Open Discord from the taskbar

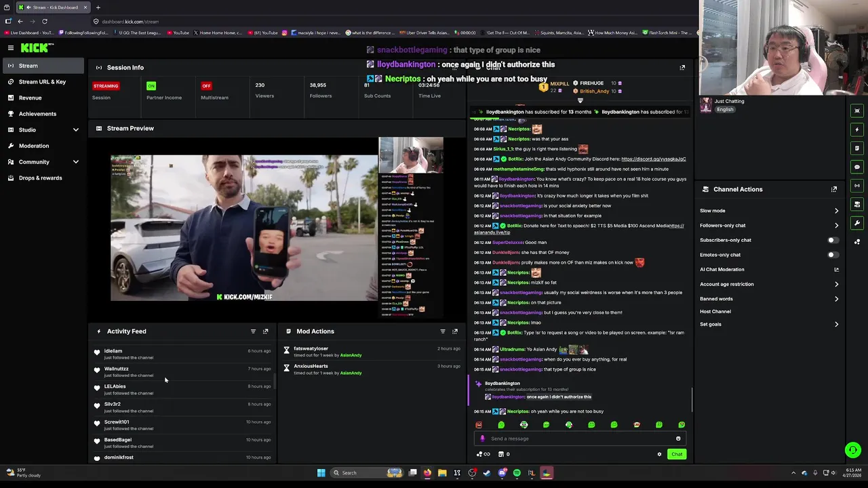click(x=502, y=473)
